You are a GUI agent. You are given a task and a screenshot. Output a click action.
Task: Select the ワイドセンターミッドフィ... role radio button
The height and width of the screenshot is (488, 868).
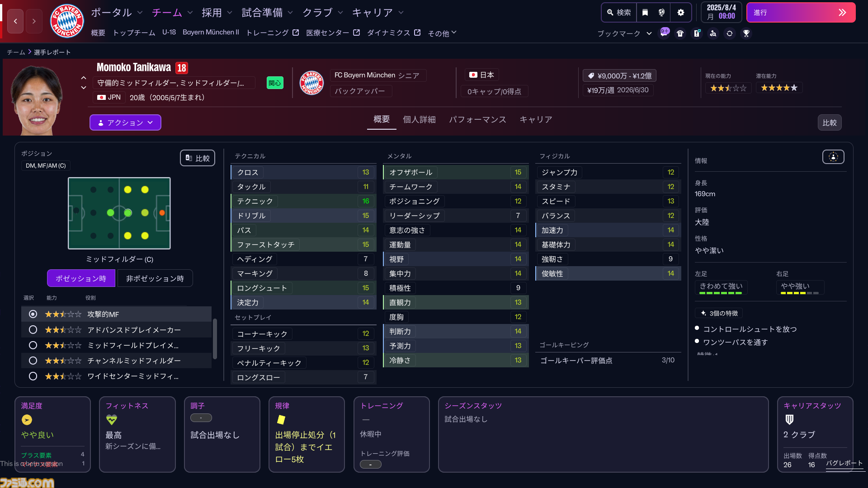33,376
